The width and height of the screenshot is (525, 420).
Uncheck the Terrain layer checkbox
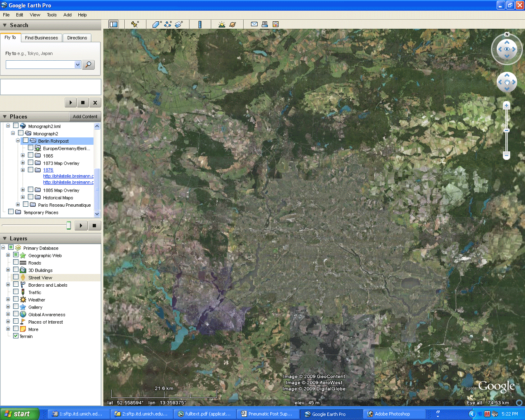pos(16,336)
